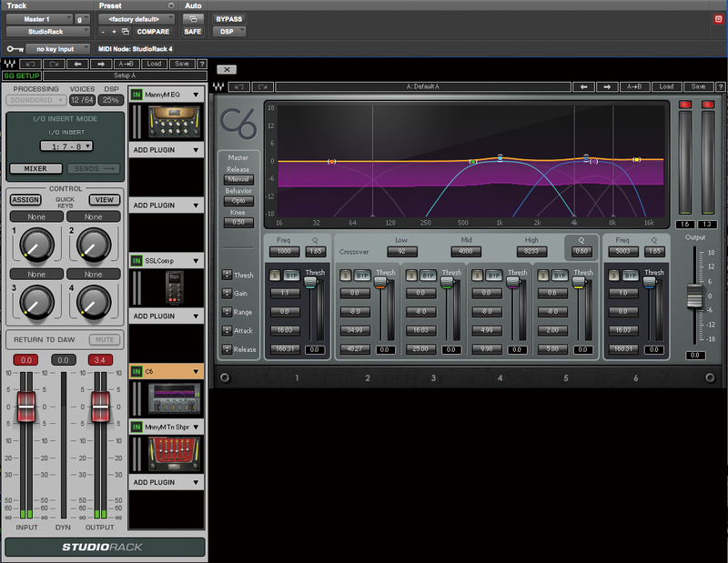Click the VIEW control button
This screenshot has width=728, height=563.
pyautogui.click(x=105, y=200)
